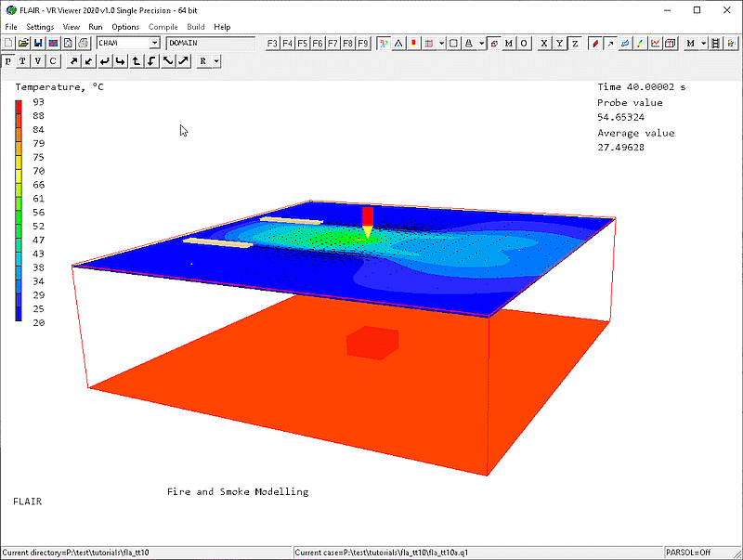
Task: Toggle the Z plane button
Action: pyautogui.click(x=575, y=43)
